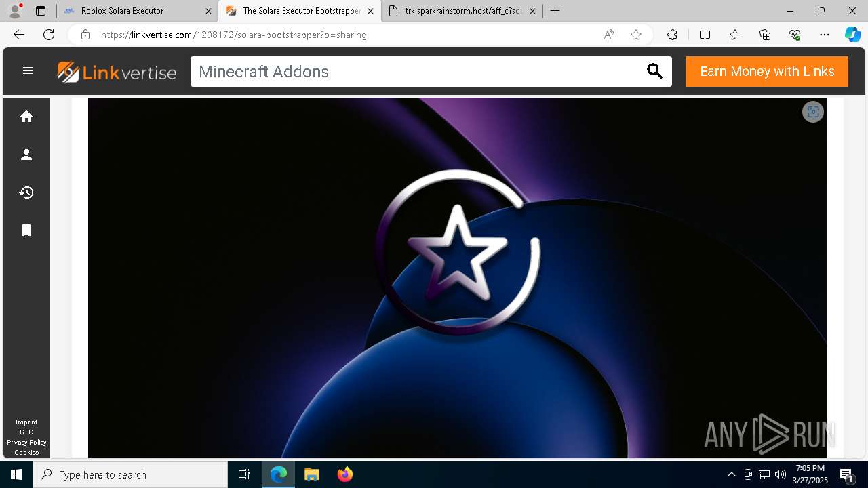Show hidden system tray icons
This screenshot has height=488, width=868.
tap(731, 474)
